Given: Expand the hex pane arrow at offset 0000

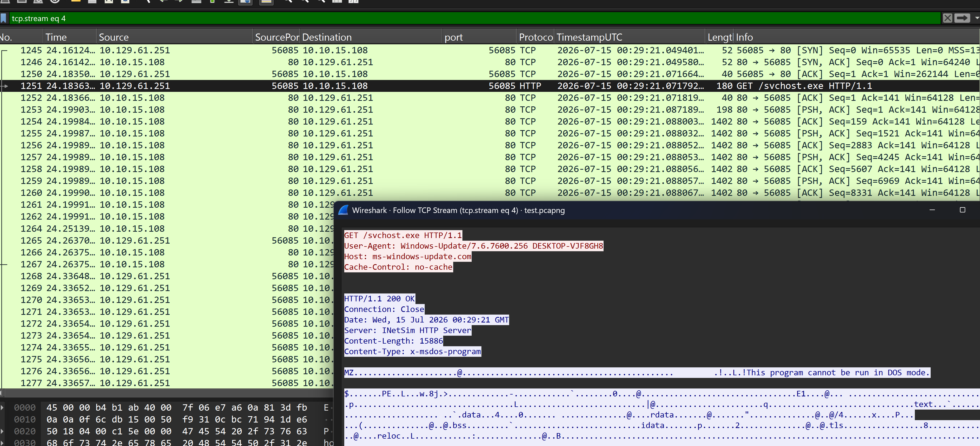Looking at the screenshot, I should (2, 407).
